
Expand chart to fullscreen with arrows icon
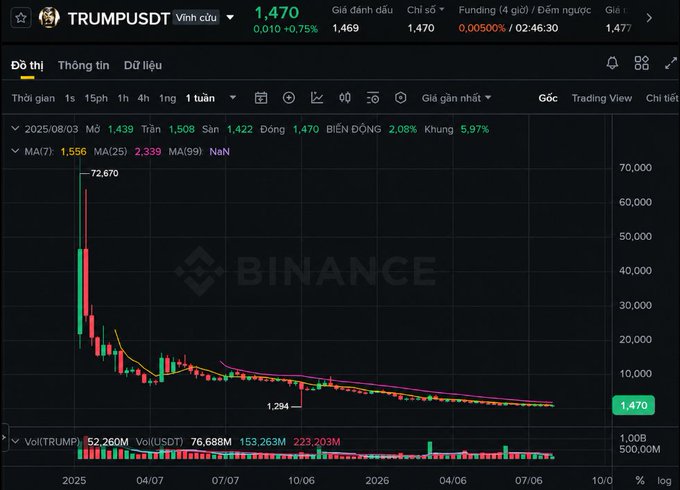point(671,63)
